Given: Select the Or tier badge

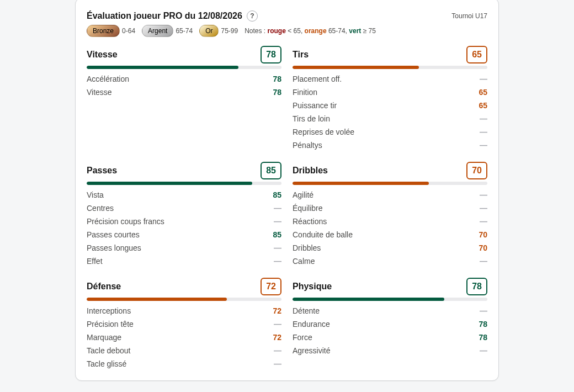Looking at the screenshot, I should point(209,31).
